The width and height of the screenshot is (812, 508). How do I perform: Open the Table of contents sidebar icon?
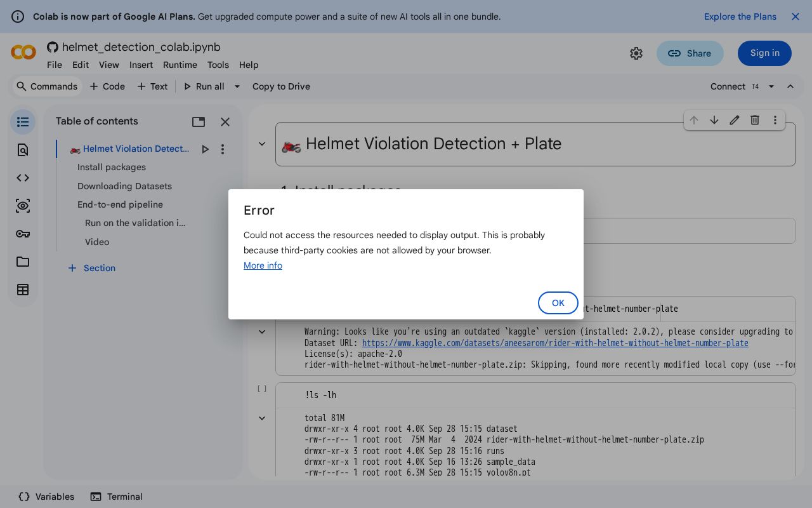click(23, 122)
